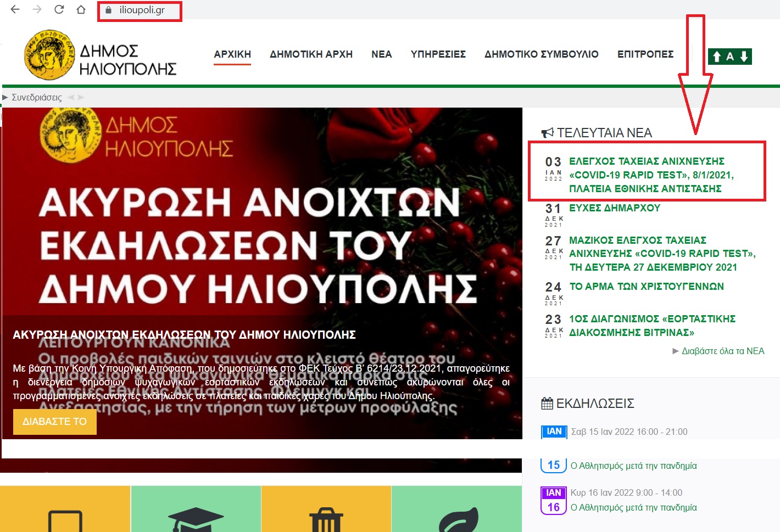Click Σαβ 15 Ιαν 2022 16:00 - 21:00 text

pyautogui.click(x=629, y=432)
